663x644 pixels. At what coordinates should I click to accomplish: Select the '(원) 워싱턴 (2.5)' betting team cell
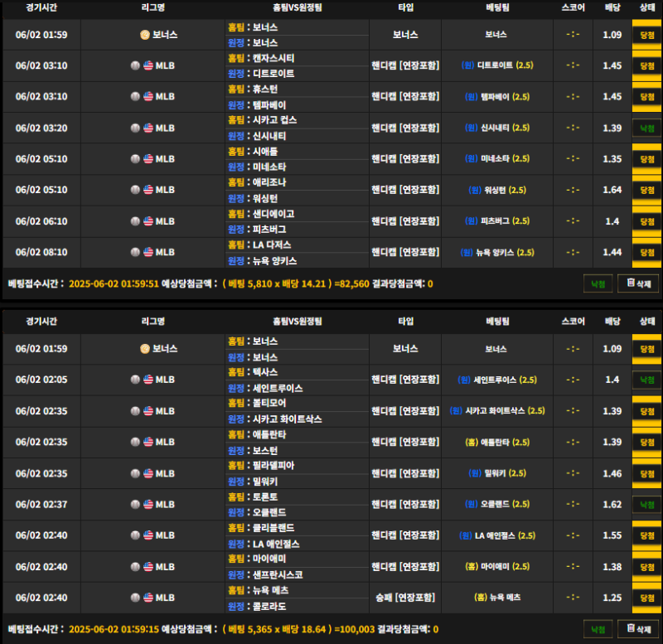[x=497, y=190]
